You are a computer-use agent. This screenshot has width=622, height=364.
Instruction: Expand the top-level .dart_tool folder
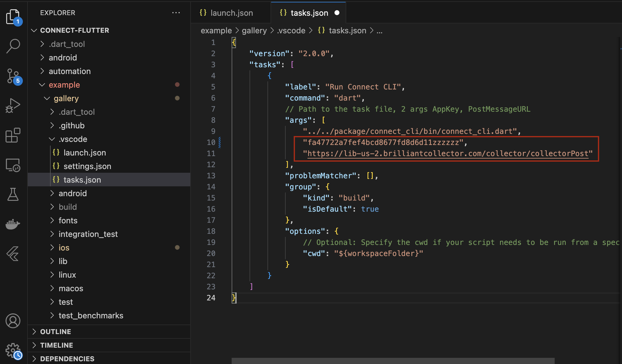tap(109, 44)
